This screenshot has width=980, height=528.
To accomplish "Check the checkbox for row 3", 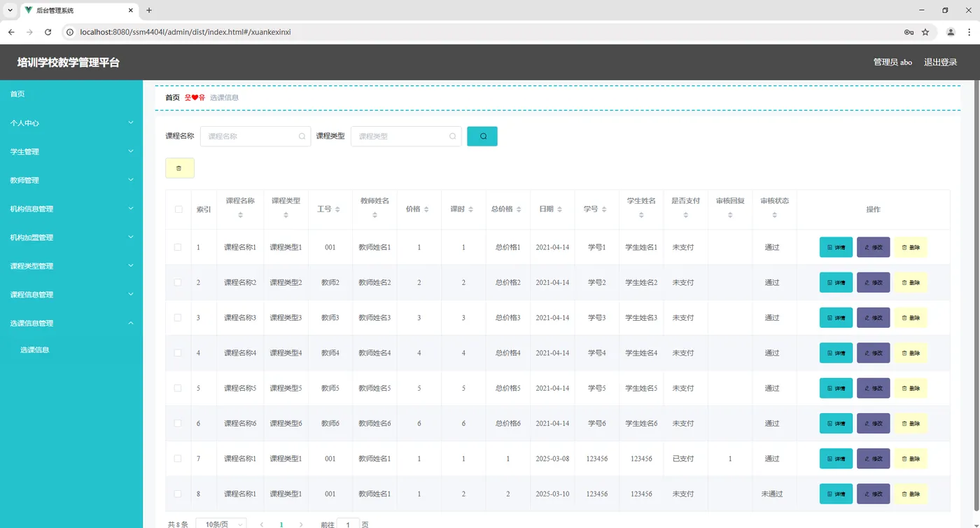I will 178,317.
